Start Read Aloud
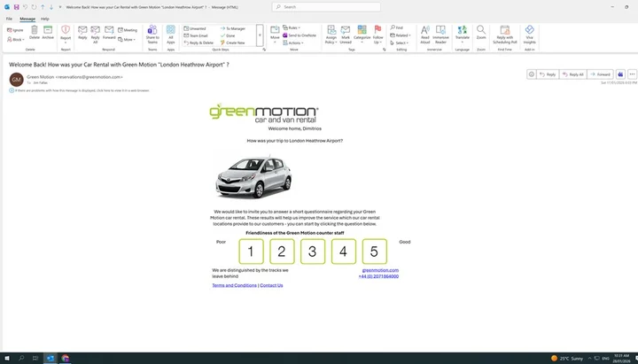 pyautogui.click(x=425, y=35)
